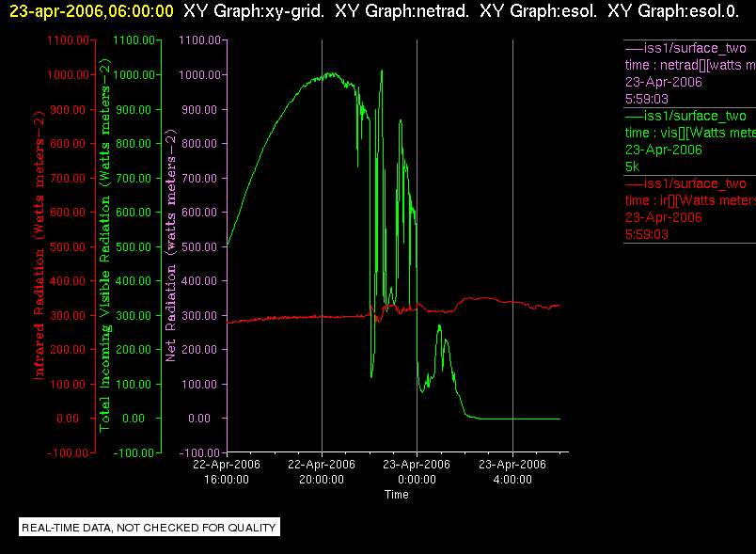Click the 'Time' x-axis title
This screenshot has height=554, width=756.
pos(396,495)
